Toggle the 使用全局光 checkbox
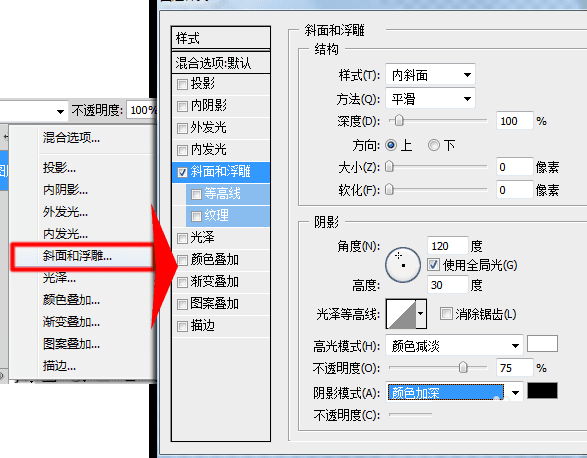This screenshot has width=587, height=458. [x=433, y=265]
